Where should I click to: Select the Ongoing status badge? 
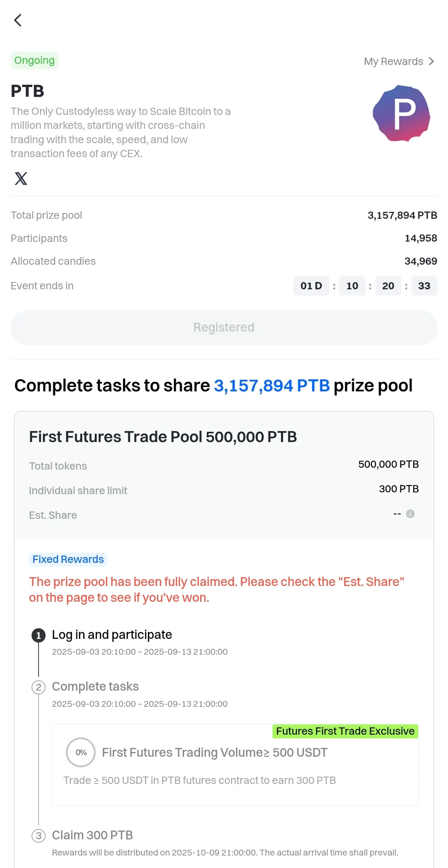pos(35,60)
